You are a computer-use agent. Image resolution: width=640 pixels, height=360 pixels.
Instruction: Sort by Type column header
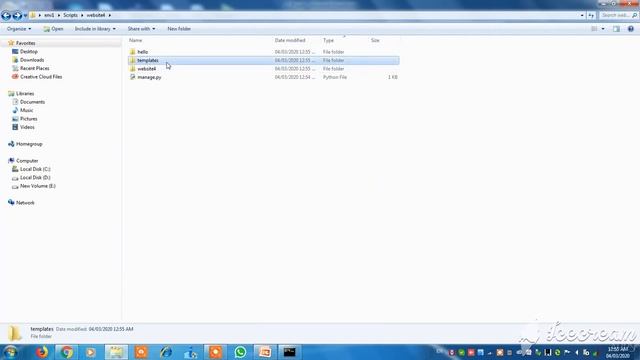coord(328,40)
